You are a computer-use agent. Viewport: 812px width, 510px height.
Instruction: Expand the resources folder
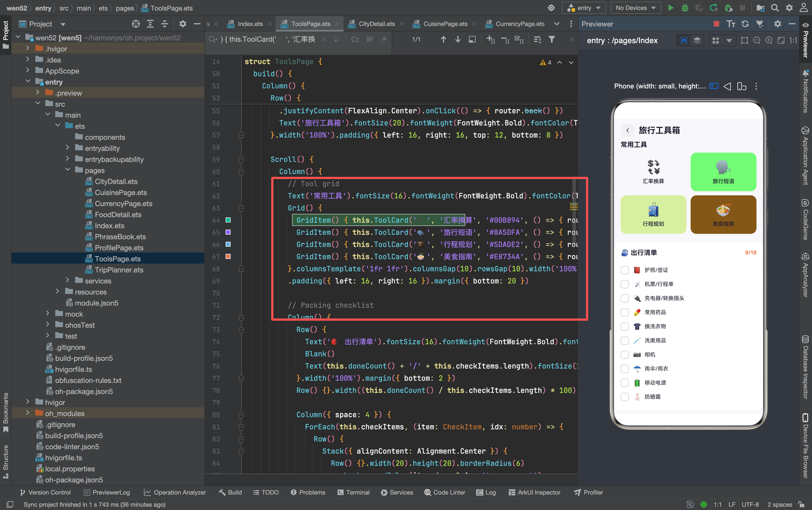click(57, 292)
